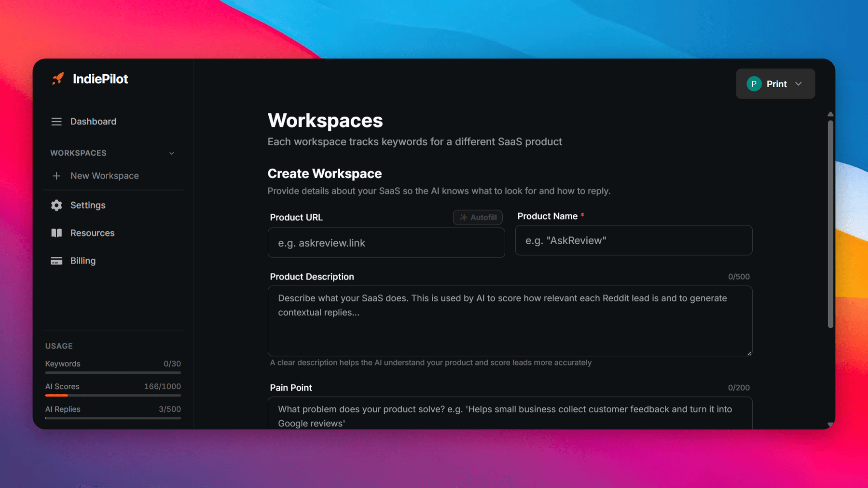Collapse the Workspaces section chevron
The width and height of the screenshot is (868, 488).
coord(171,153)
